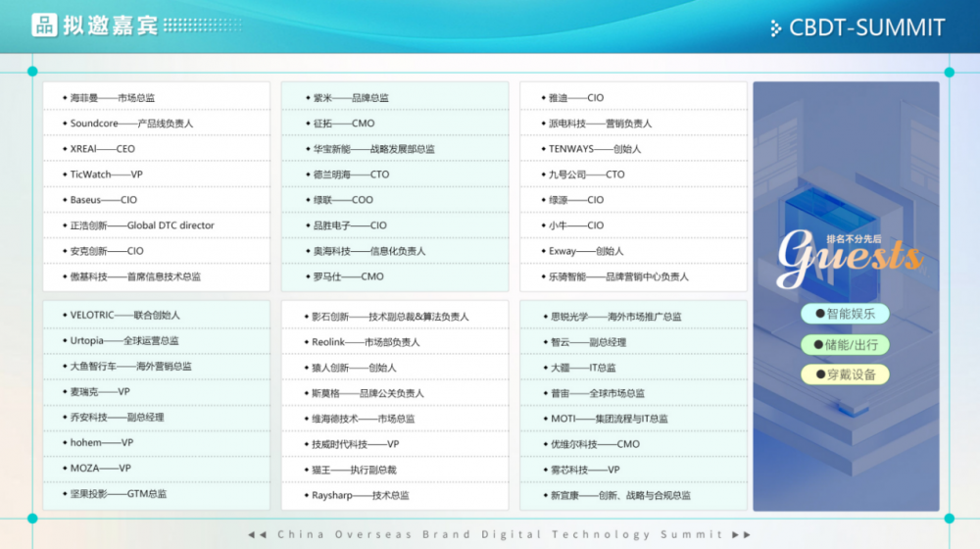The height and width of the screenshot is (549, 980).
Task: Select the blue 智能娱乐 legend pill
Action: pyautogui.click(x=845, y=314)
